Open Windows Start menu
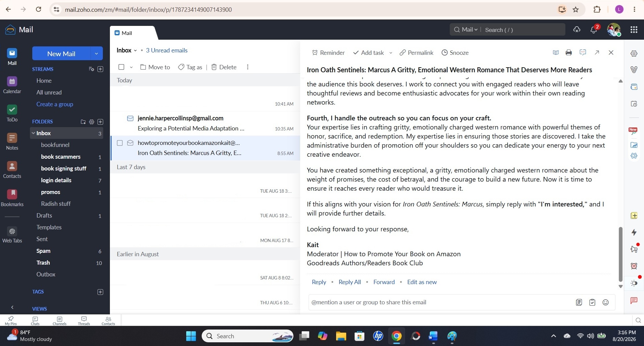Viewport: 644px width, 346px height. [191, 336]
